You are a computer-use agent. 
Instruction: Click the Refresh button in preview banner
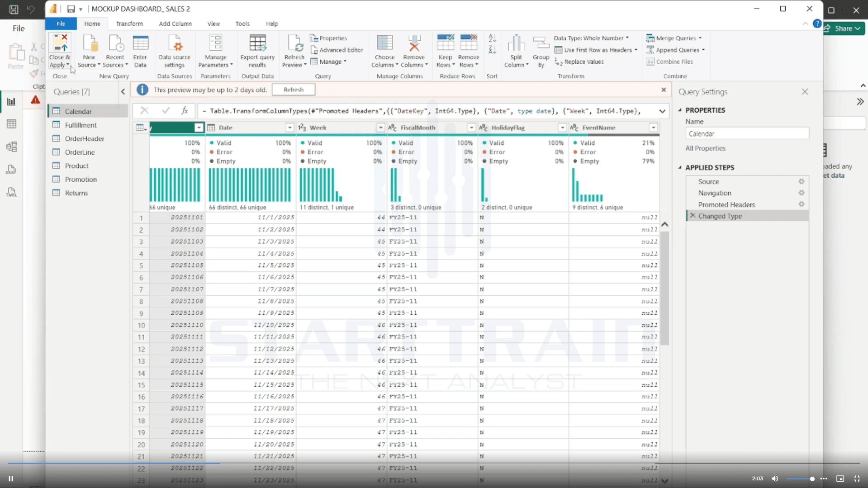(x=293, y=90)
